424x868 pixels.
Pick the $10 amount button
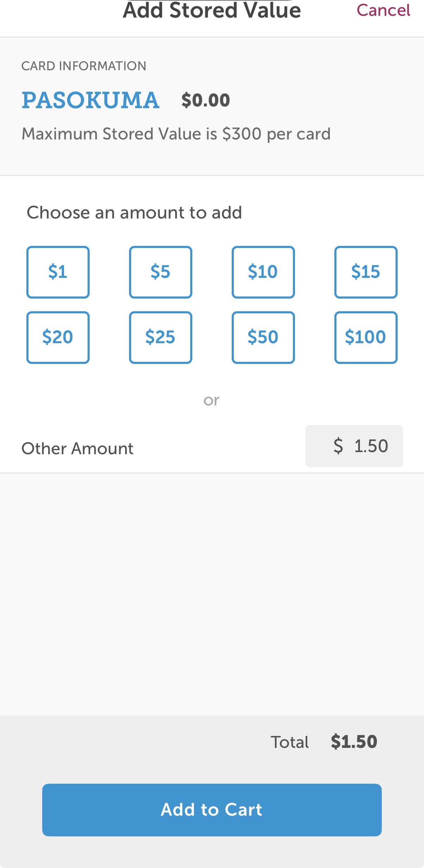click(x=263, y=272)
